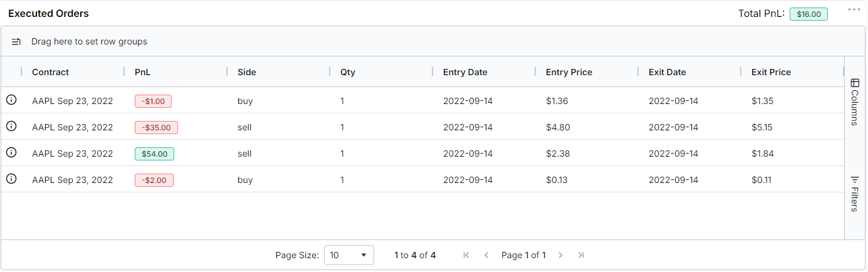Go to the previous page arrow
This screenshot has width=868, height=272.
tap(486, 255)
